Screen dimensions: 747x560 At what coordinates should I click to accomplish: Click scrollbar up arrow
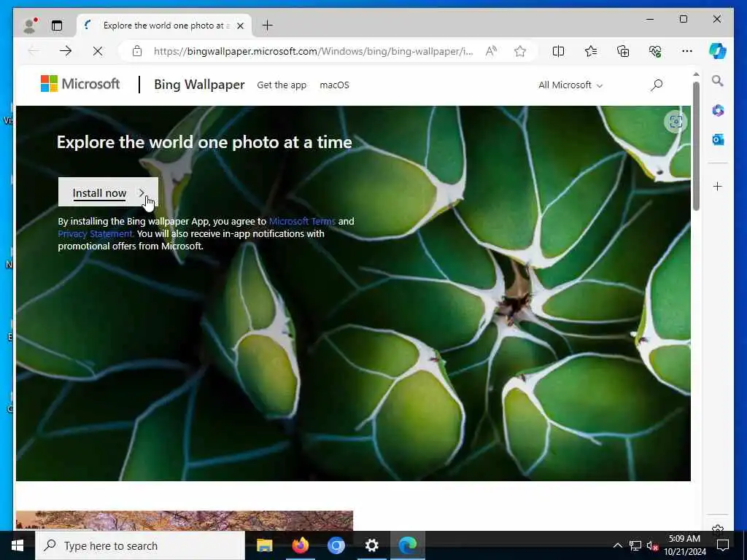coord(696,74)
